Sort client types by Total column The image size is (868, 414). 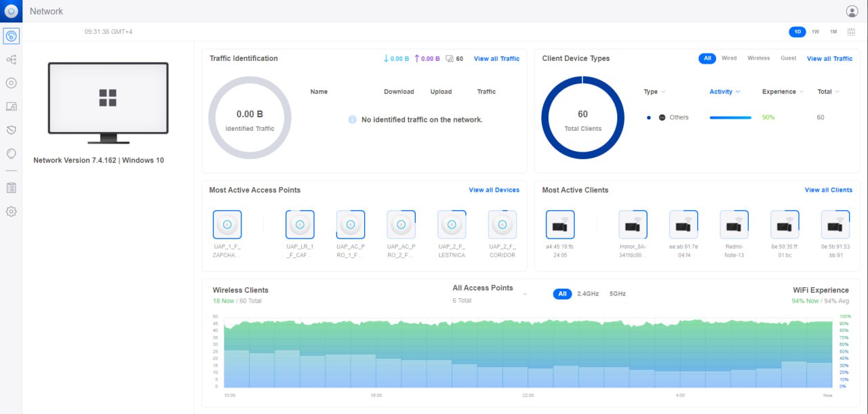[x=828, y=91]
